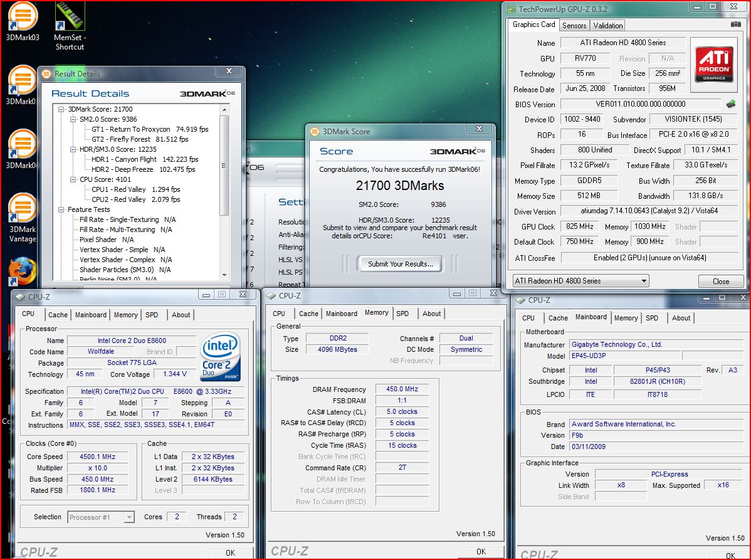Click the Submit Your Results button
This screenshot has height=560, width=751.
click(x=400, y=264)
